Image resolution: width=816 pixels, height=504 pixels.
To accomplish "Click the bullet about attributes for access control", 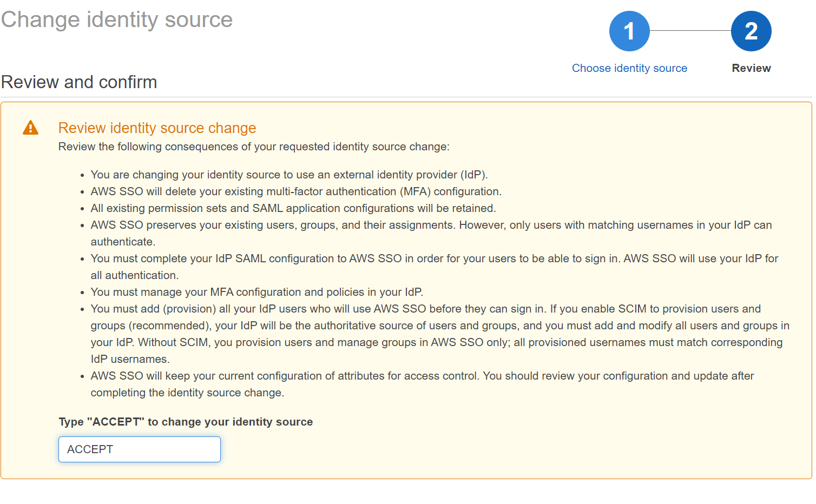I will [x=422, y=384].
